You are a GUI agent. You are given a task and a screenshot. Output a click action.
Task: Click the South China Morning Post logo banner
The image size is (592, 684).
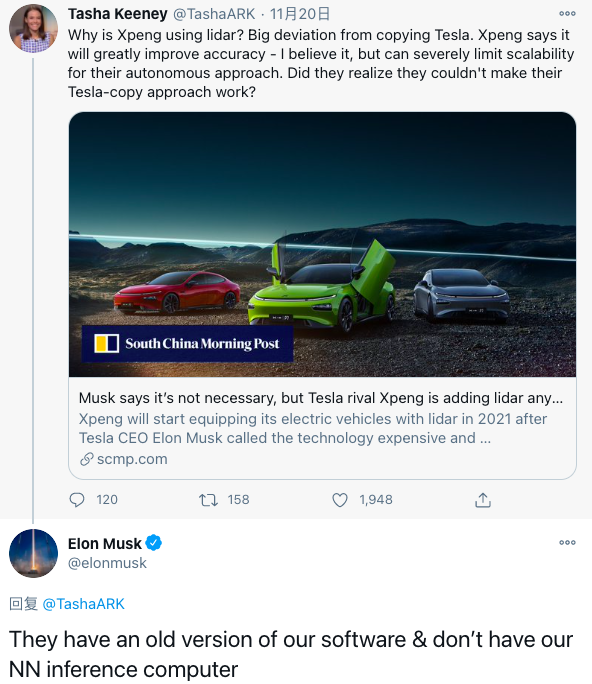[x=187, y=343]
